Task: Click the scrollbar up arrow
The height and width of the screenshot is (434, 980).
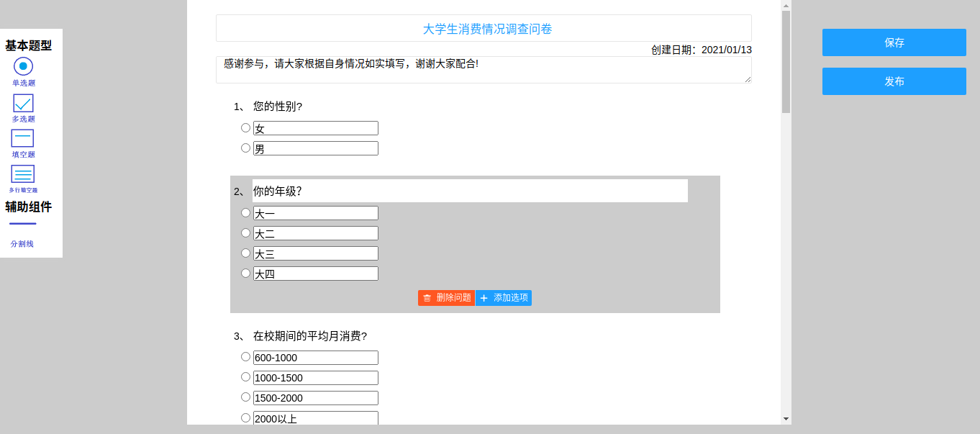Action: coord(786,5)
